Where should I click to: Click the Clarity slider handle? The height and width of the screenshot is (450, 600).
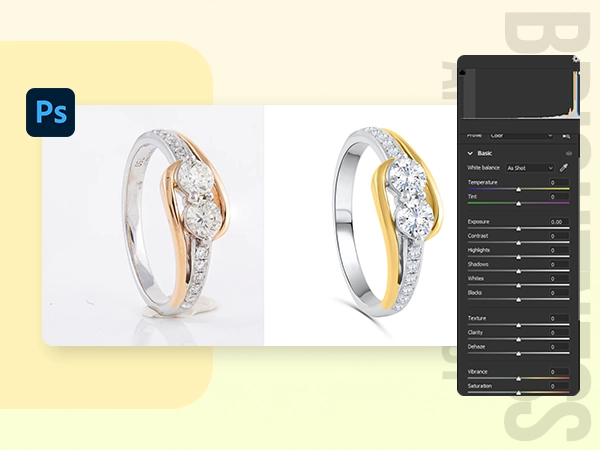pyautogui.click(x=518, y=339)
